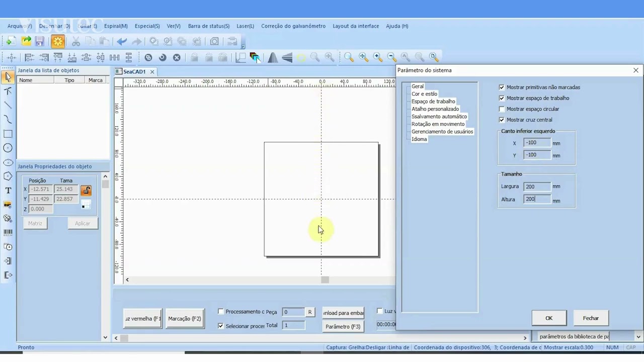Click the new file icon
The image size is (644, 362).
(11, 41)
